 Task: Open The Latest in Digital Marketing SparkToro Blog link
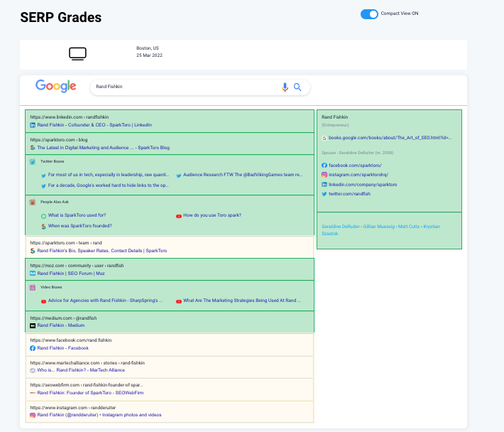pyautogui.click(x=103, y=148)
